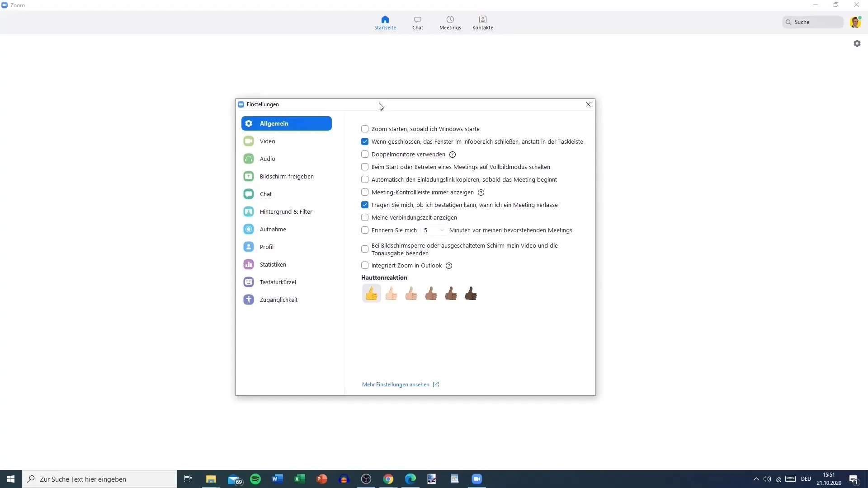Click help icon next to Doppelmonitore verwenden
Image resolution: width=868 pixels, height=488 pixels.
(453, 155)
